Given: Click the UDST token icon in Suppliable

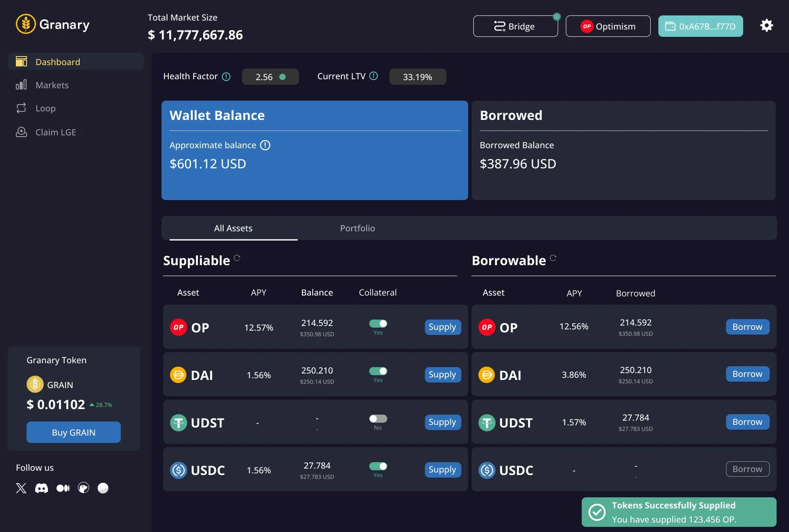Looking at the screenshot, I should pyautogui.click(x=179, y=422).
